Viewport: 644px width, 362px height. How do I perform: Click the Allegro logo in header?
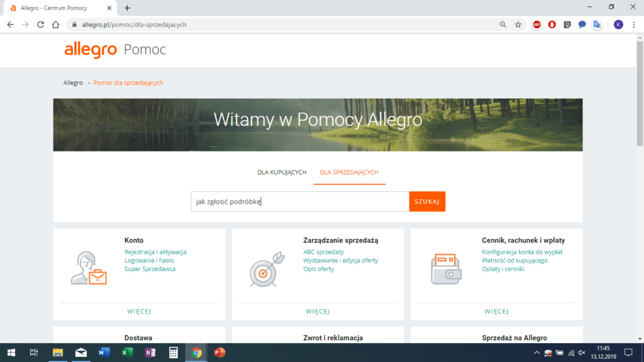pyautogui.click(x=91, y=50)
